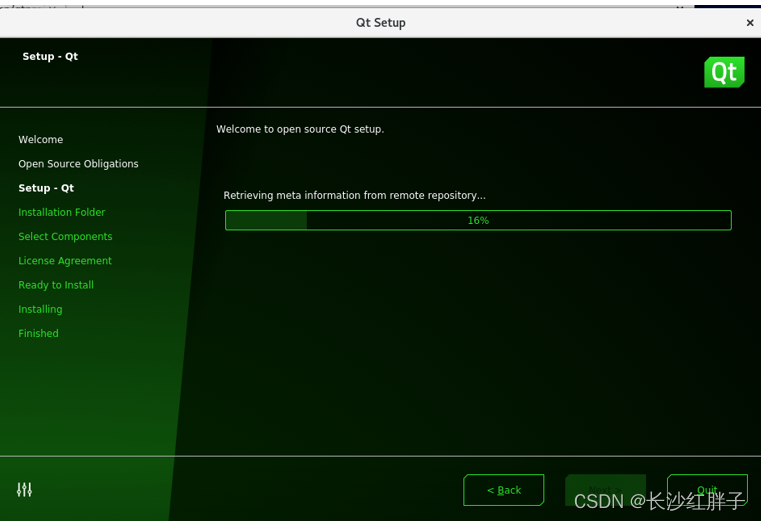
Task: Select the Finished step
Action: click(38, 334)
